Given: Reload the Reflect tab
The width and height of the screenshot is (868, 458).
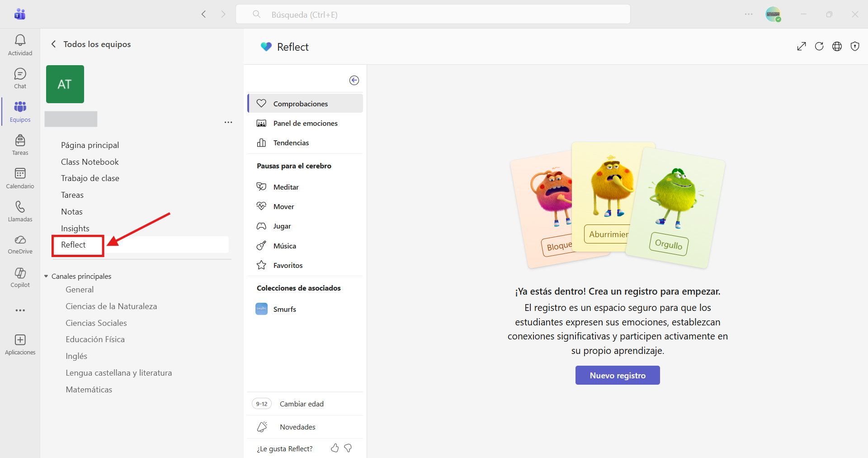Looking at the screenshot, I should coord(819,46).
